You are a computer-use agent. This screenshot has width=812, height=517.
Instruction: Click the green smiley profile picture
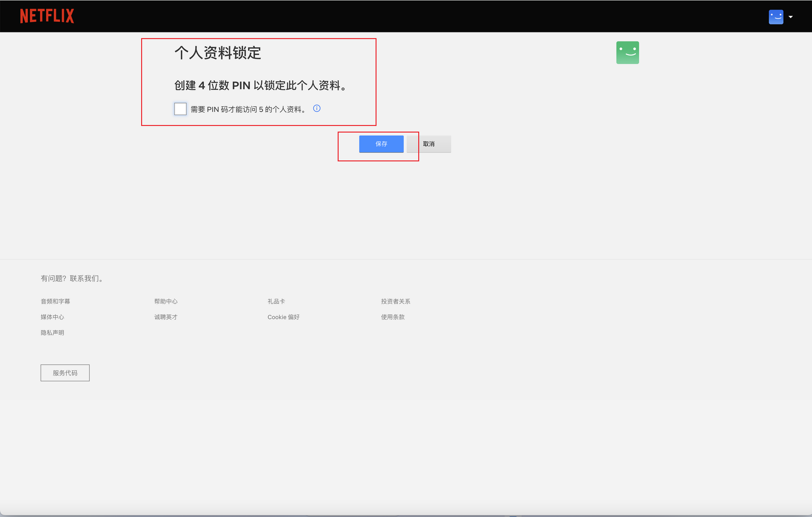click(627, 53)
